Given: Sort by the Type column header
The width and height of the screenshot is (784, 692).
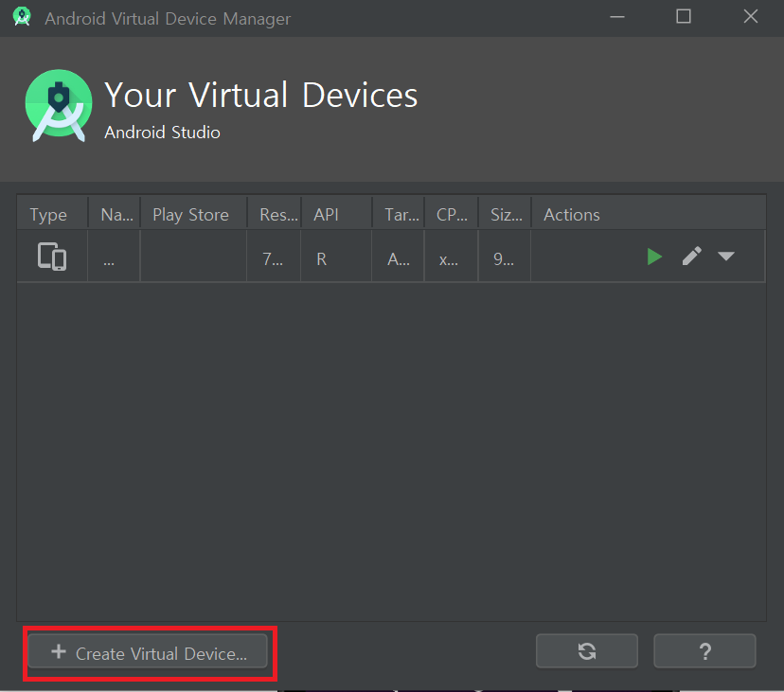Looking at the screenshot, I should (52, 215).
